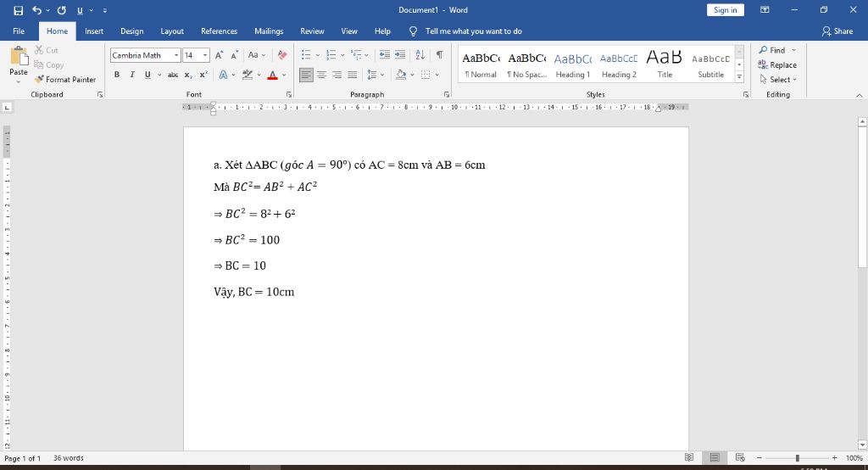Image resolution: width=868 pixels, height=470 pixels.
Task: Click the zoom slider handle
Action: [x=797, y=458]
